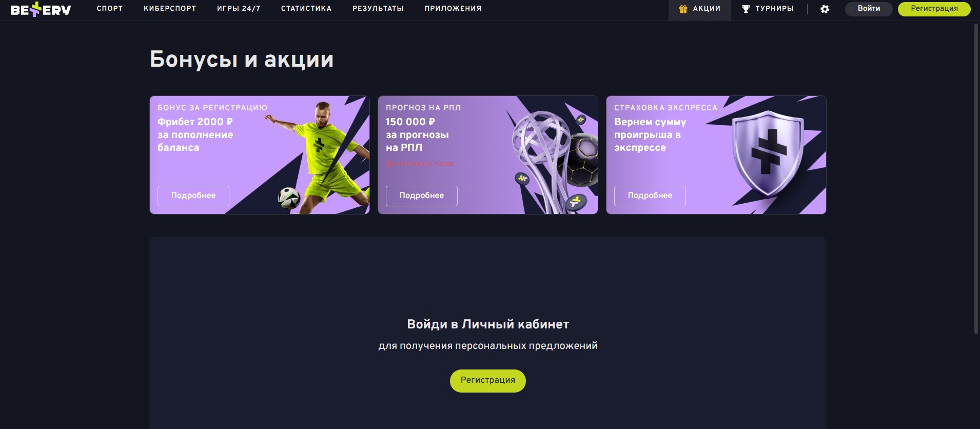Open the Результаты page

[378, 9]
